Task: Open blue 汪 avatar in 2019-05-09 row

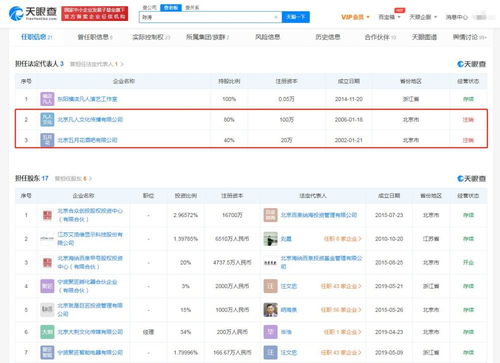Action: coord(270,352)
